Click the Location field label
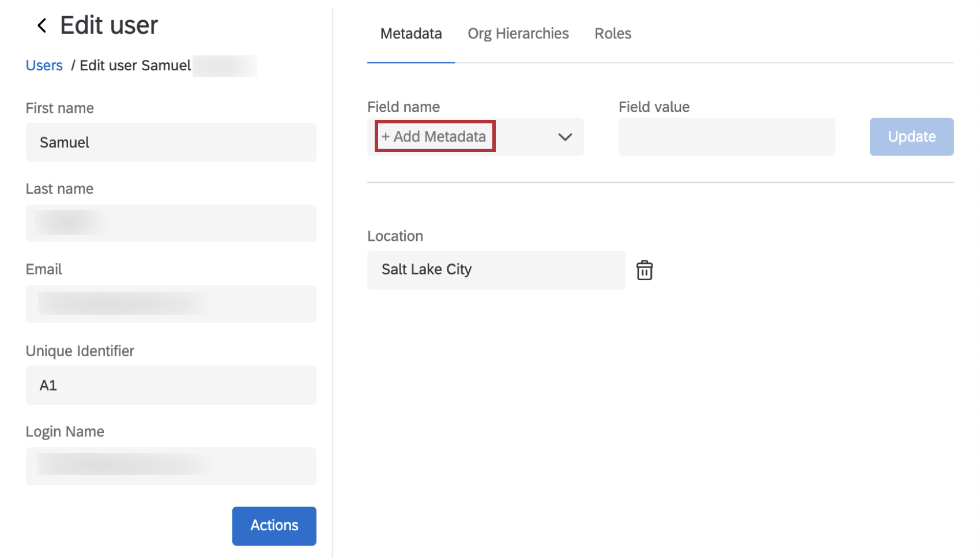This screenshot has width=980, height=558. (395, 236)
